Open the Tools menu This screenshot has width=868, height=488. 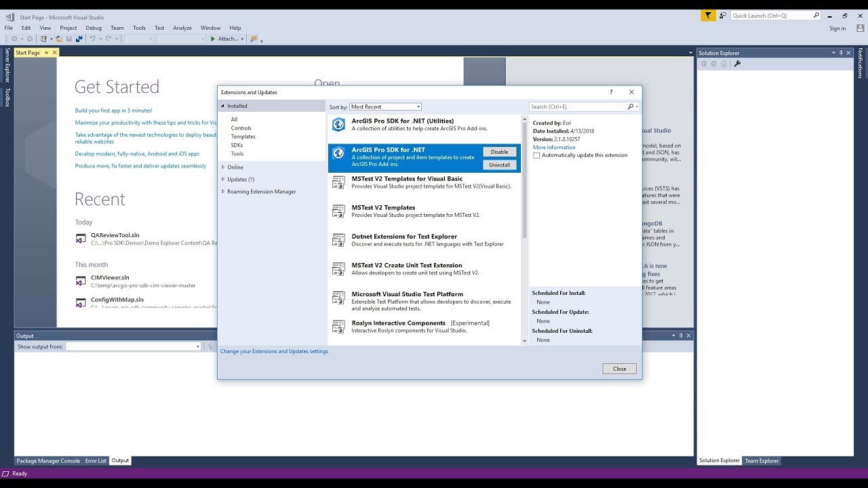[x=139, y=28]
